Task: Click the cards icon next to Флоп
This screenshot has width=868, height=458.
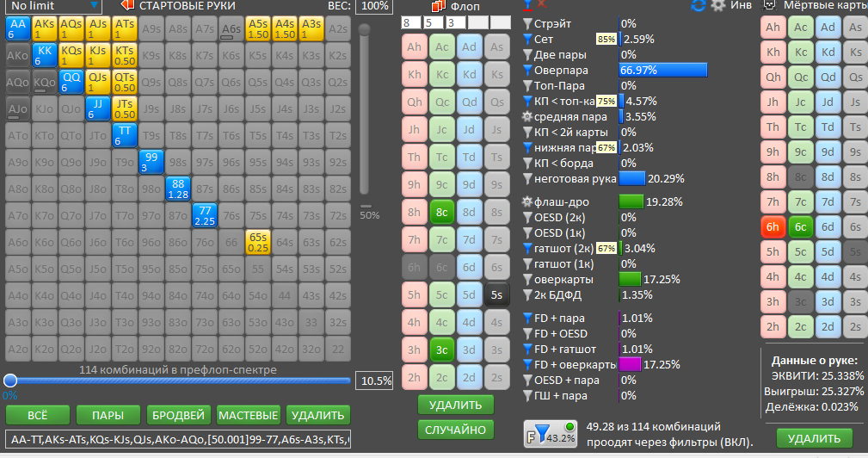Action: click(x=439, y=6)
